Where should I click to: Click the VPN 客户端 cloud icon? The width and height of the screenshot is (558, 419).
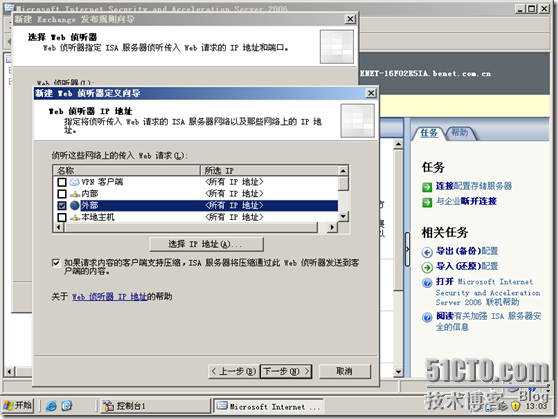(x=74, y=182)
